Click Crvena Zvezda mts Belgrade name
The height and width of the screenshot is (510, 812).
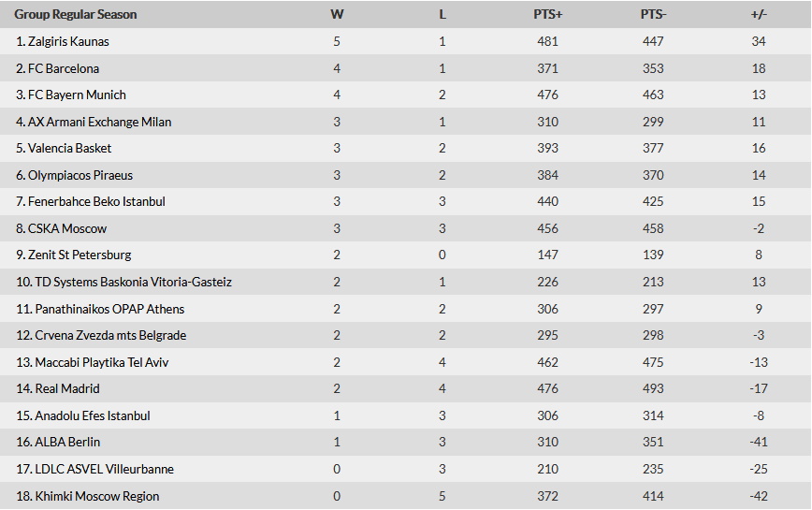(x=110, y=335)
